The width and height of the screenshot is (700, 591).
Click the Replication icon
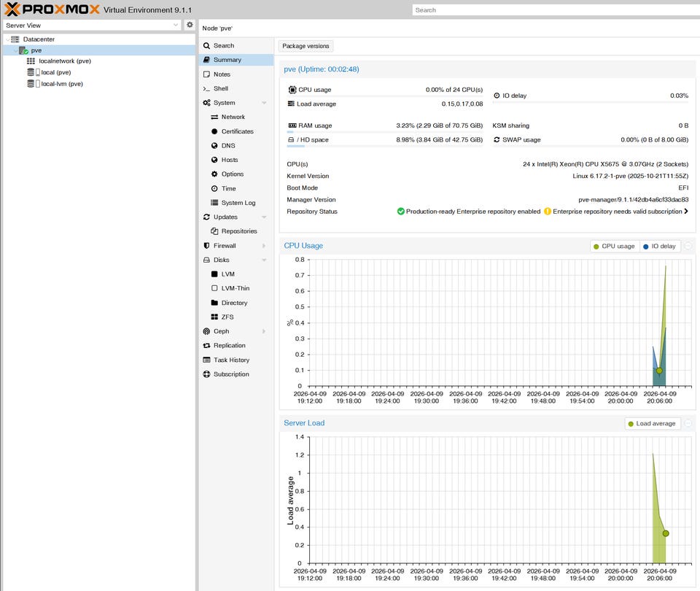point(206,346)
